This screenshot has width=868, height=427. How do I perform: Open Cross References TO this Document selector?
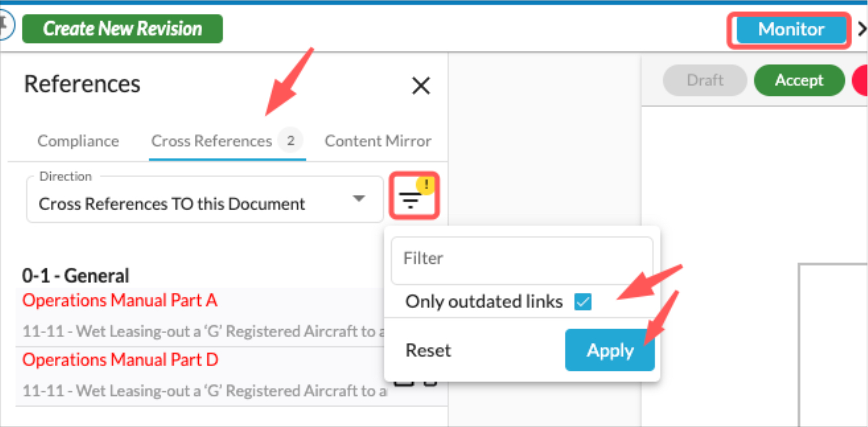tap(205, 199)
